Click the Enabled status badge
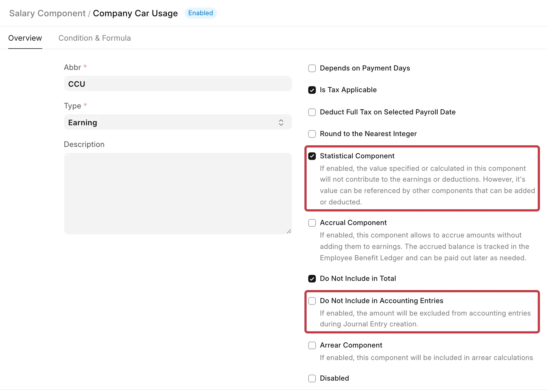 point(201,13)
